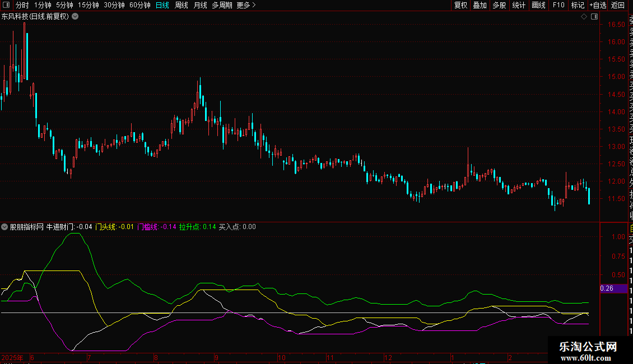The image size is (633, 364).
Task: Click the diamond marker icon above price axis
Action: pyautogui.click(x=583, y=16)
